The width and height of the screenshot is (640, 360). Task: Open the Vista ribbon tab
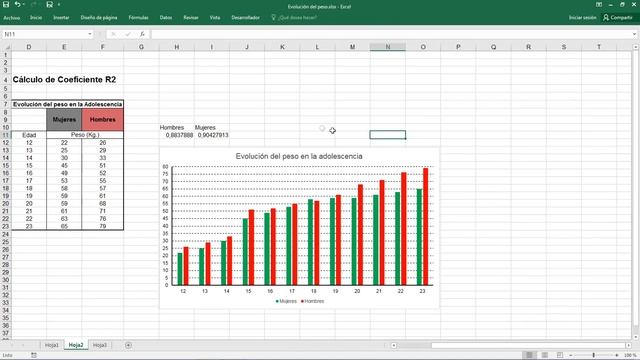pos(215,18)
